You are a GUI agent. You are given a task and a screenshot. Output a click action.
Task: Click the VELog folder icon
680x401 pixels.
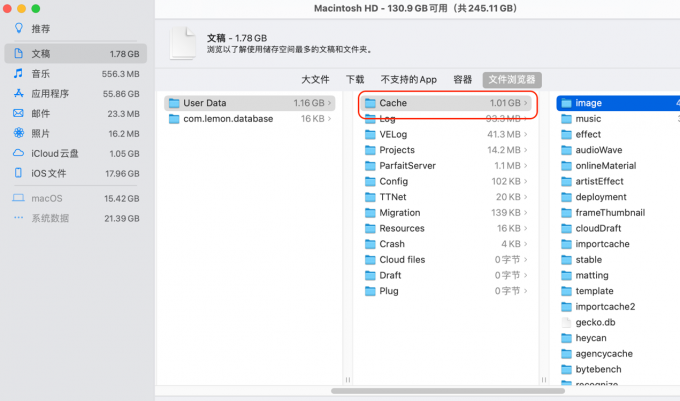pos(370,134)
